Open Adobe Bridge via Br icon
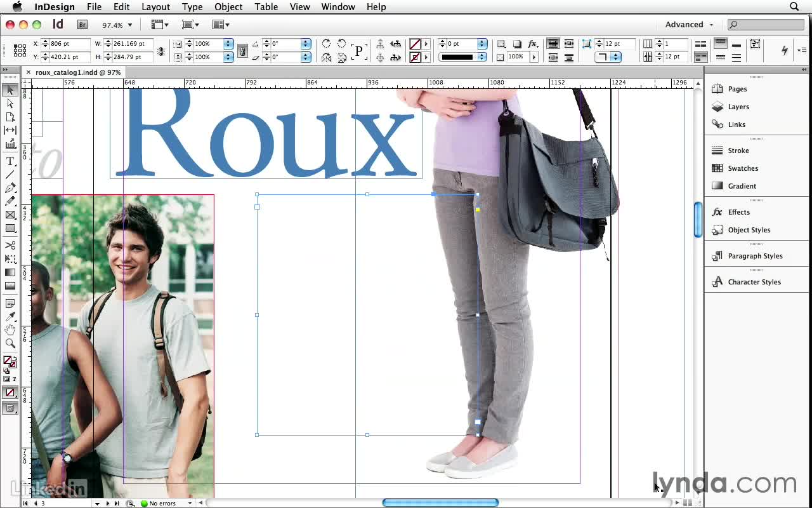The image size is (812, 508). click(82, 25)
